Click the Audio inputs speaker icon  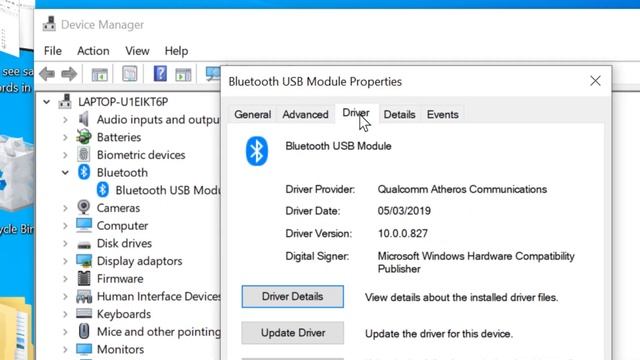(x=84, y=119)
